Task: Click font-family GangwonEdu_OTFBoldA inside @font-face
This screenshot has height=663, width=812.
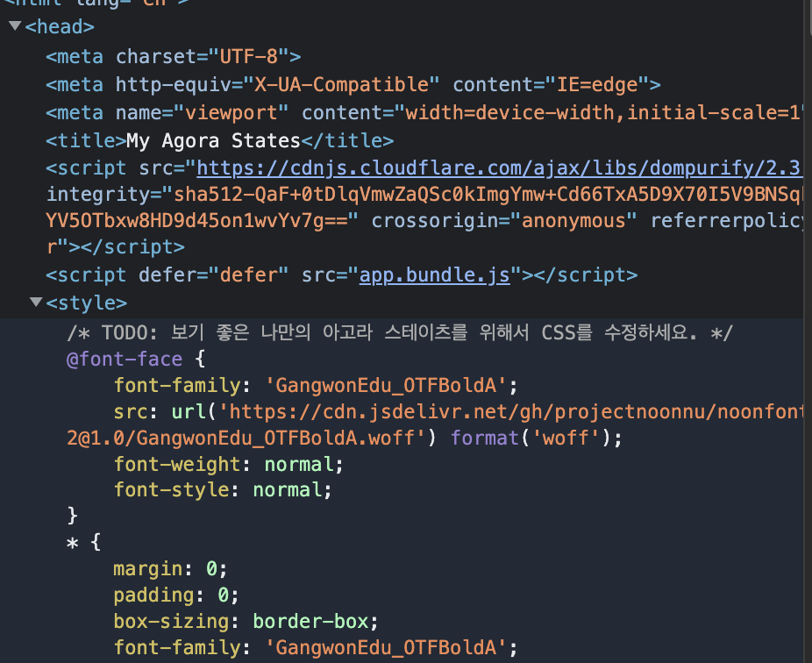Action: 316,385
